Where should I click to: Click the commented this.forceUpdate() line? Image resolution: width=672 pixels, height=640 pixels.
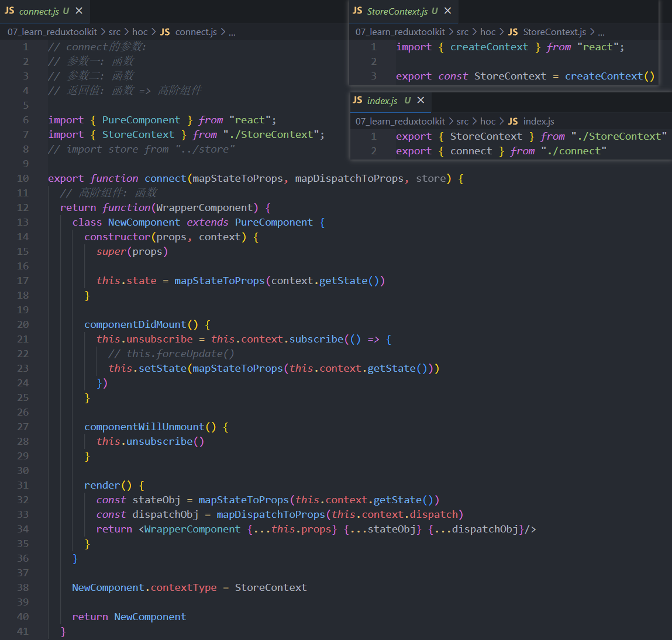171,354
